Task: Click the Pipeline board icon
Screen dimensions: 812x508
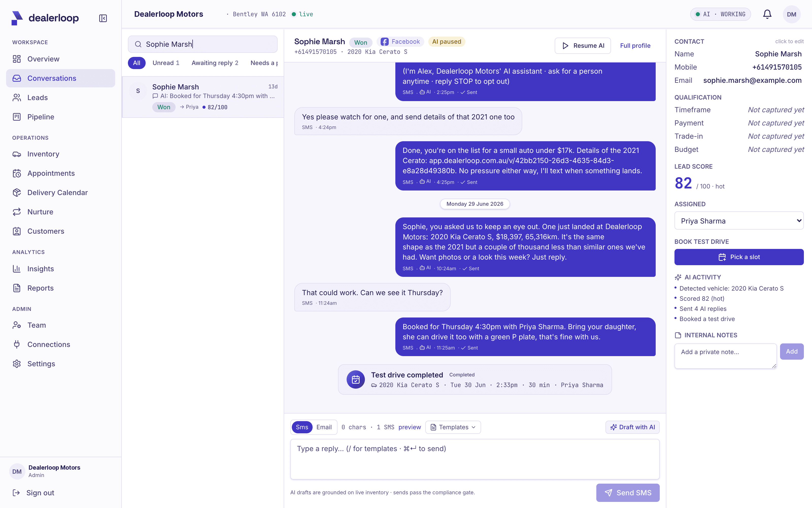Action: pos(17,117)
